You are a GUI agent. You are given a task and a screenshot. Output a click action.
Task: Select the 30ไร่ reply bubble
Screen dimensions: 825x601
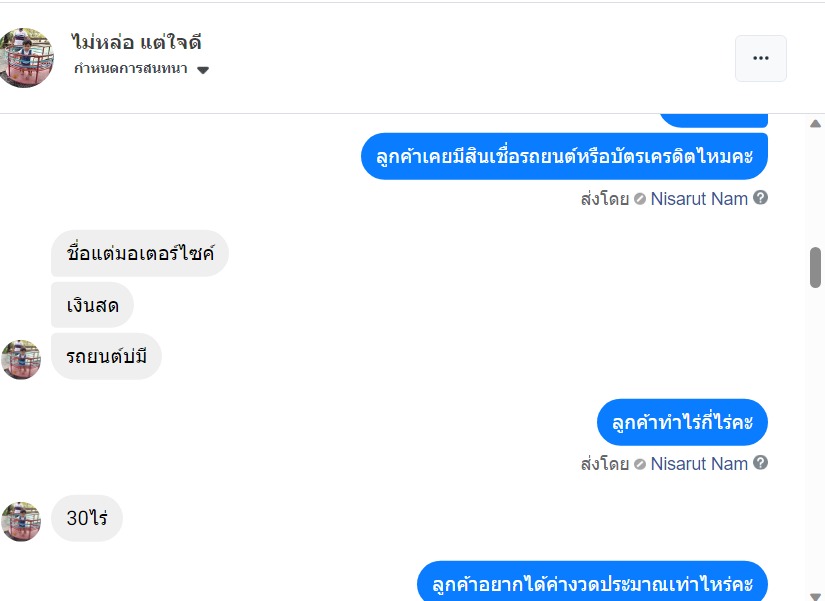(x=87, y=519)
